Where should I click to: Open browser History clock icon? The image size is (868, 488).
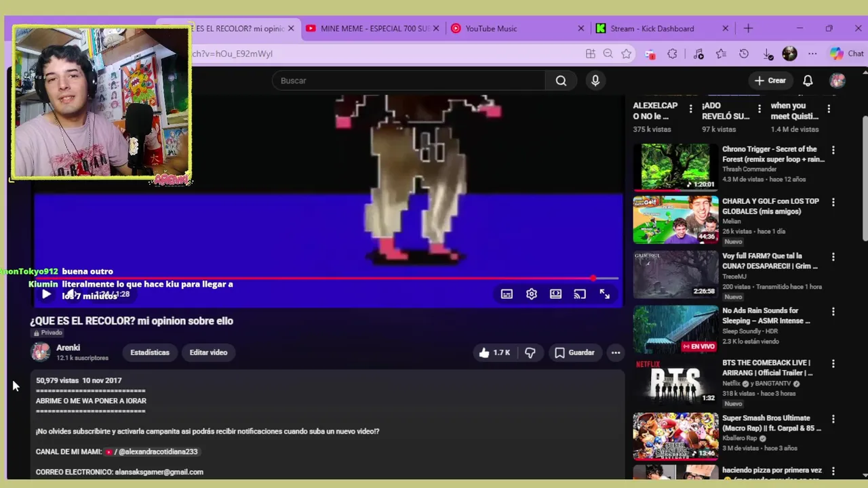click(x=744, y=54)
